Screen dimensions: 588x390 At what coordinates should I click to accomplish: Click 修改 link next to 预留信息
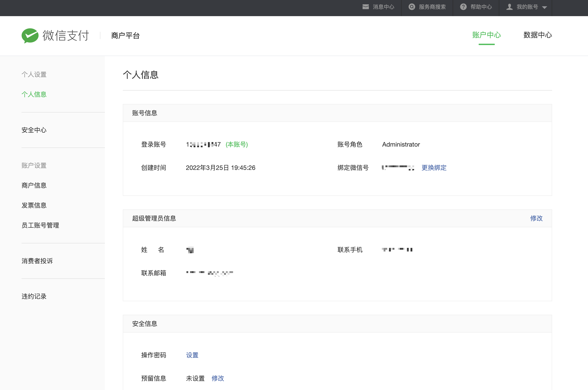(x=218, y=378)
